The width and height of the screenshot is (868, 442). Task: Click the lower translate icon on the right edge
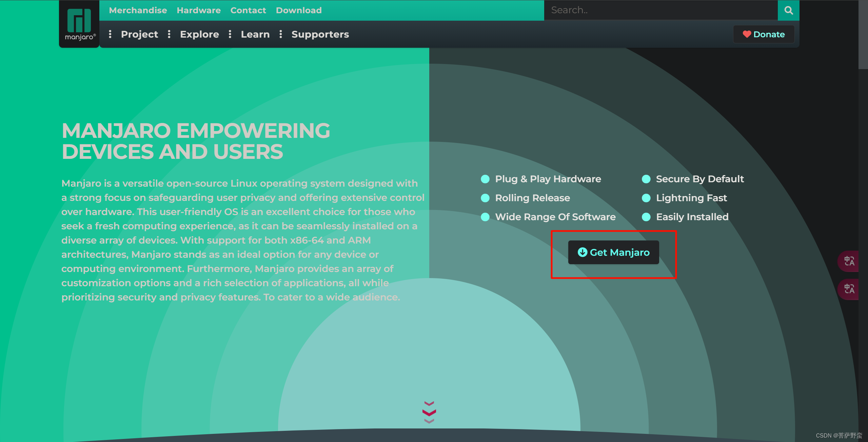[849, 289]
